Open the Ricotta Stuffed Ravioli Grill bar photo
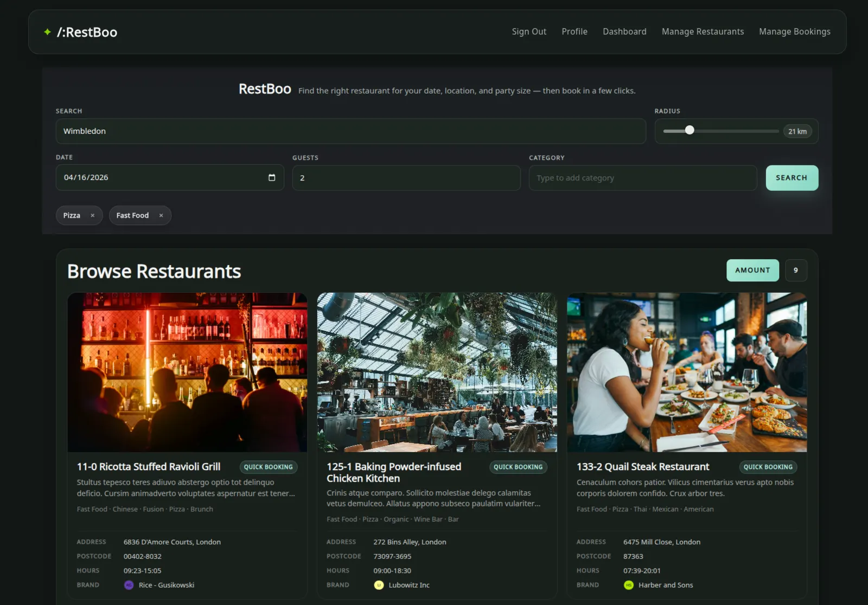 click(187, 372)
